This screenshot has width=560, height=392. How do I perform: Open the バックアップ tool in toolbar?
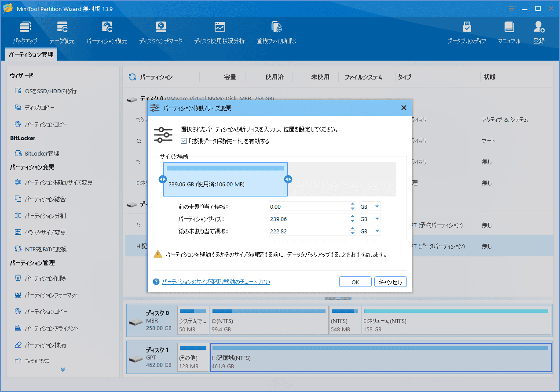click(25, 32)
